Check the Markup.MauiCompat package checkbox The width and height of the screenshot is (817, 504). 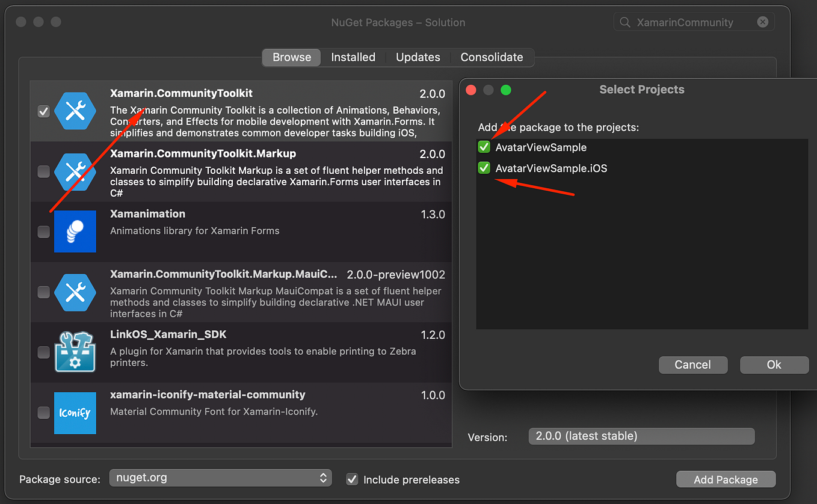coord(43,292)
